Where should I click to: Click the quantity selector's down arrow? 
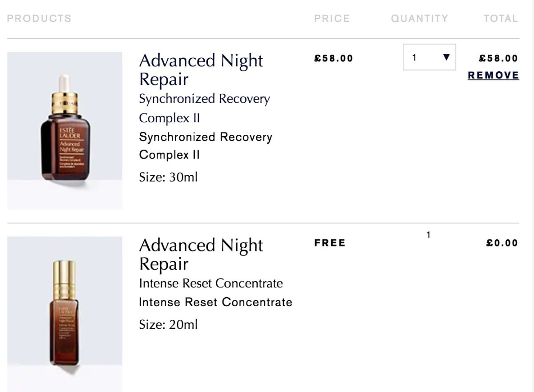tap(447, 57)
